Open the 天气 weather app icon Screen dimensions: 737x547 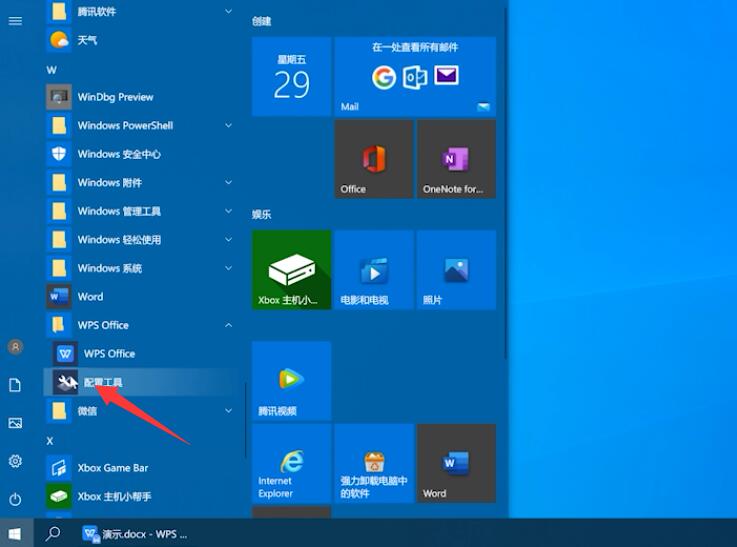pyautogui.click(x=59, y=40)
